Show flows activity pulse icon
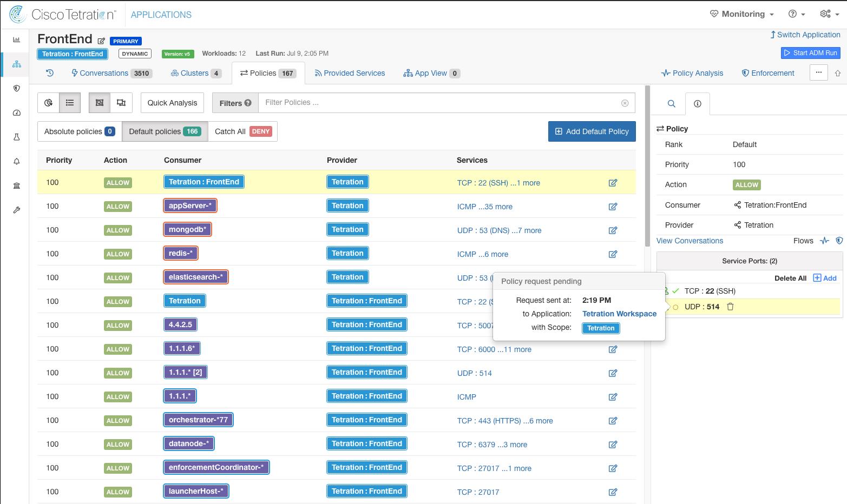847x504 pixels. [824, 241]
